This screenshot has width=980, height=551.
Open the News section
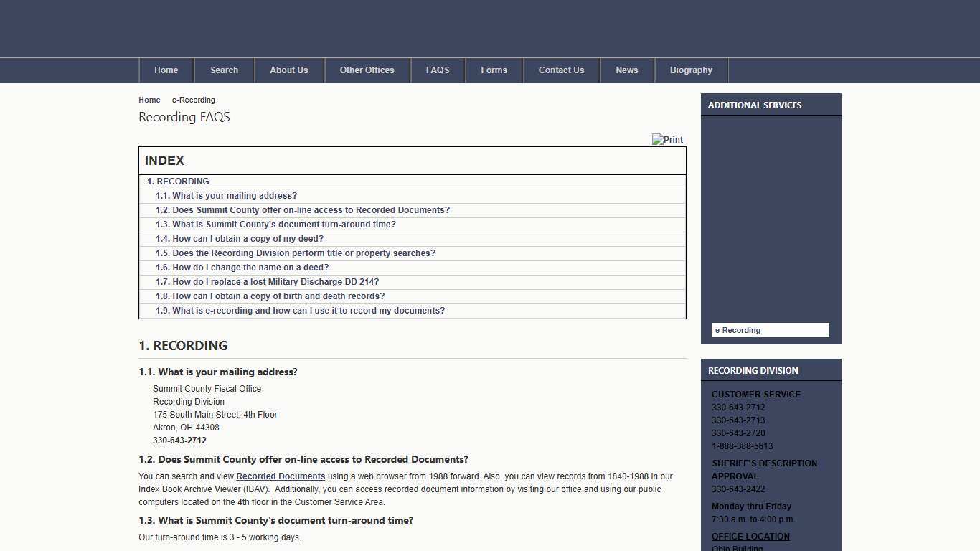coord(626,70)
